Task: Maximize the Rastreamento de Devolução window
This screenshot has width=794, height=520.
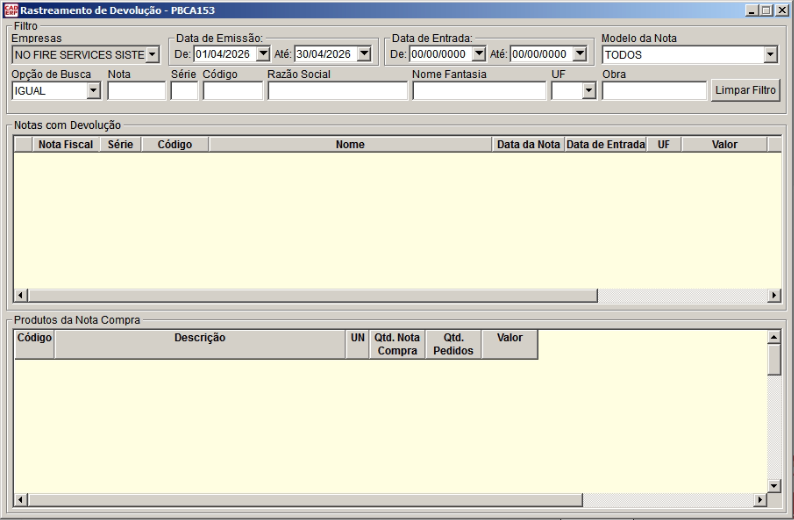Action: 766,10
